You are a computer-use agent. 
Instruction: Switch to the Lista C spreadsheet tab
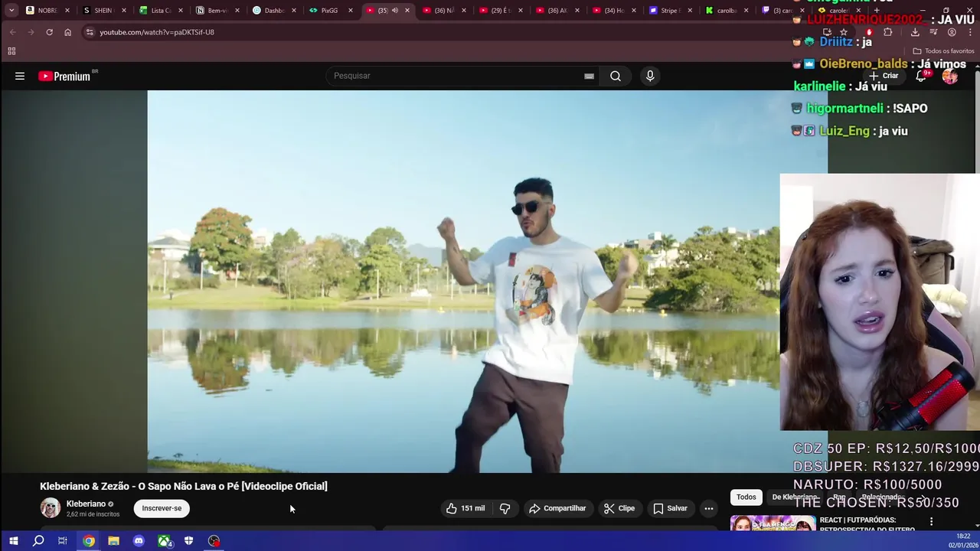tap(160, 11)
